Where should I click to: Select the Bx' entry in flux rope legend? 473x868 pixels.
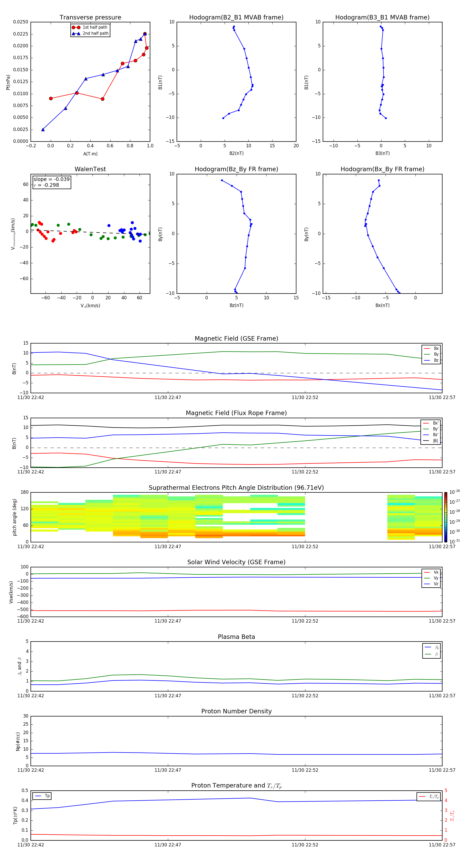[431, 423]
